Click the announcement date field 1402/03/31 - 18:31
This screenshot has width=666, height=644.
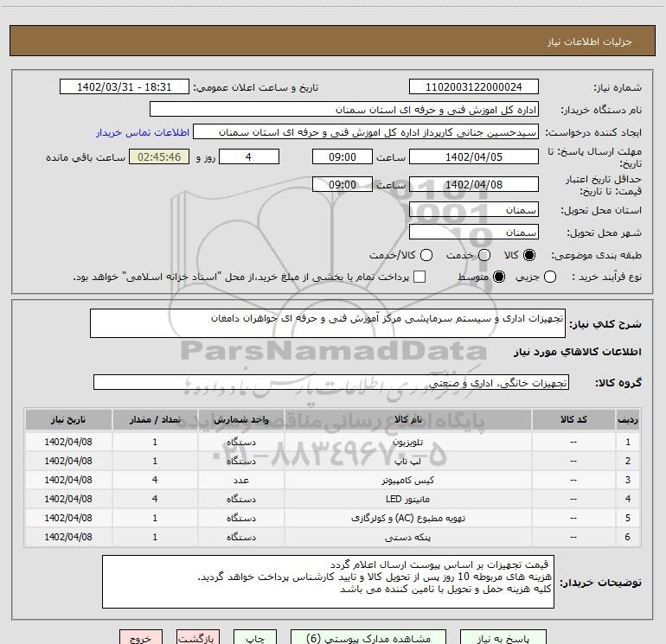click(x=124, y=87)
